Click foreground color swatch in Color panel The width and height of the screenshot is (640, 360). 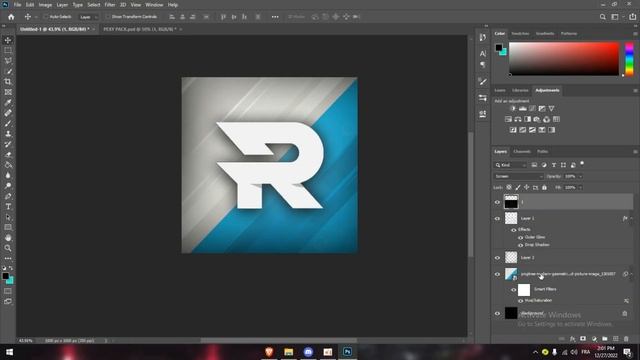(x=499, y=47)
